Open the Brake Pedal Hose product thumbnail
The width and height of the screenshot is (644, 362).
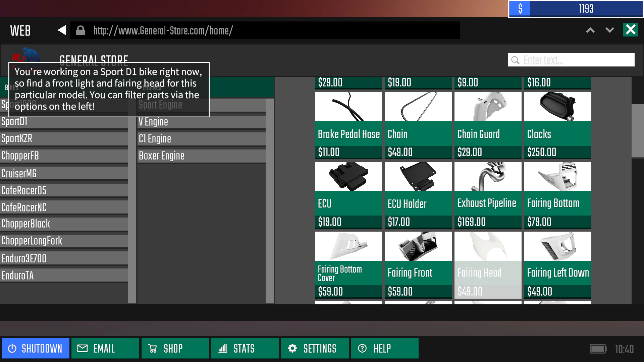pos(348,107)
